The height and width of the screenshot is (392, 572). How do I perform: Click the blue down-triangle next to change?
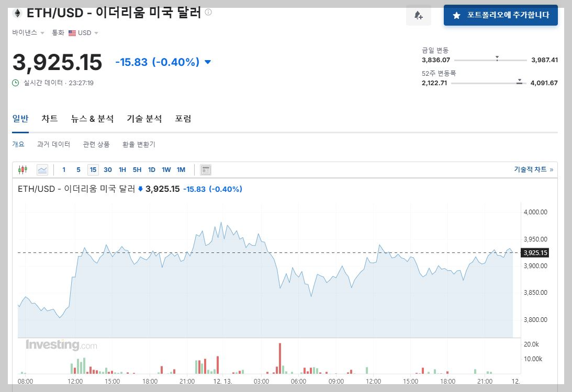[x=208, y=62]
